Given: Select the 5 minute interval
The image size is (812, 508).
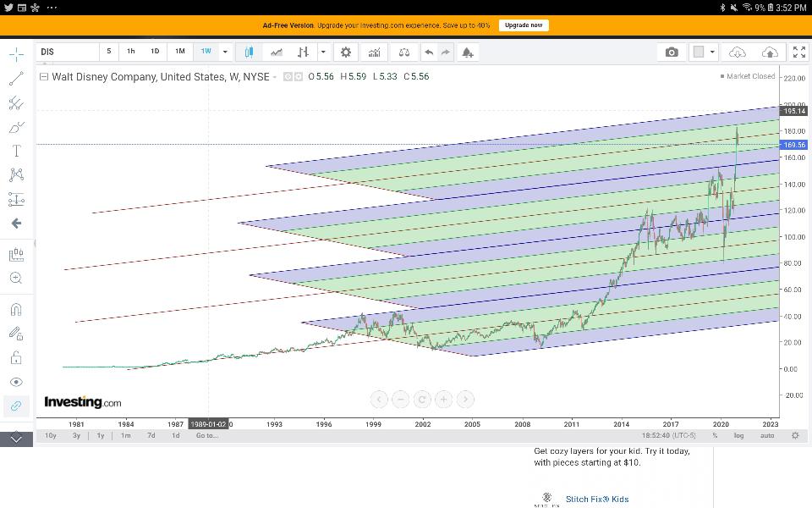Looking at the screenshot, I should pos(109,52).
